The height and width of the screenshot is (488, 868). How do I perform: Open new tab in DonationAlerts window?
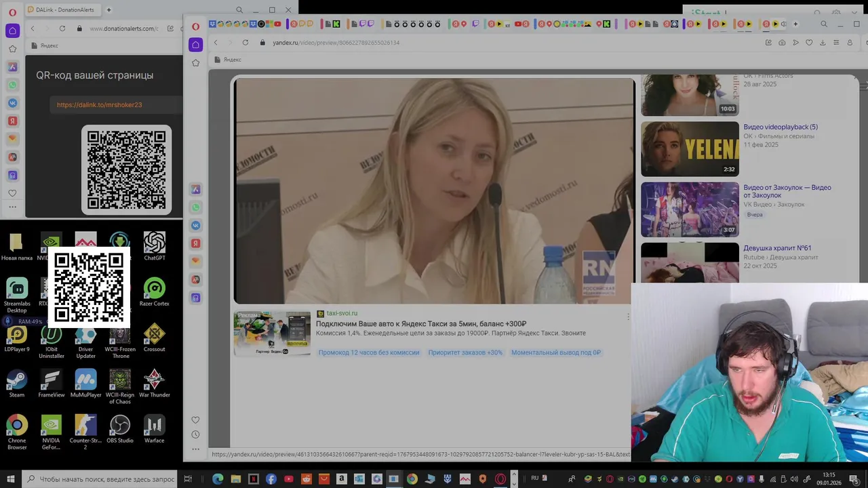[108, 9]
